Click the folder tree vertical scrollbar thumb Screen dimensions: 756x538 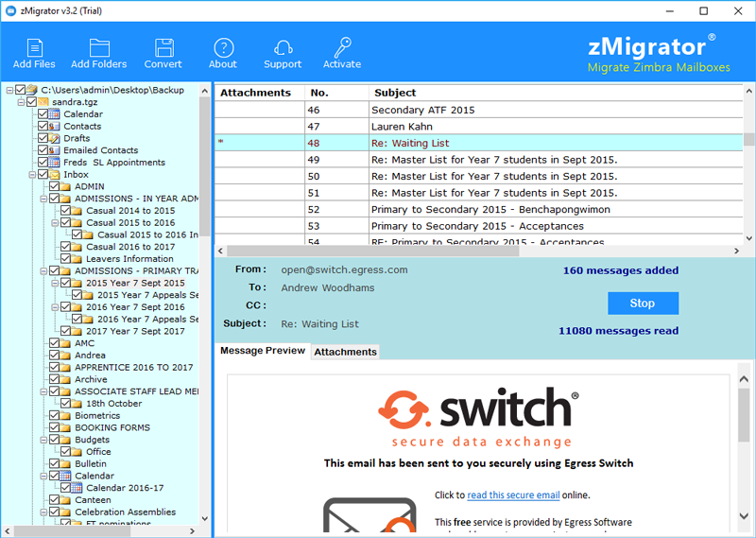coord(205,166)
